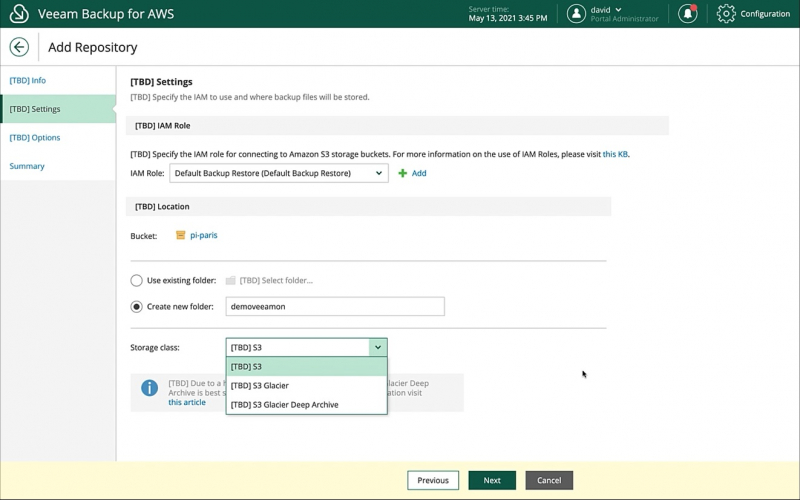Screen dimensions: 800x500
Task: Click the back arrow icon
Action: (x=19, y=47)
